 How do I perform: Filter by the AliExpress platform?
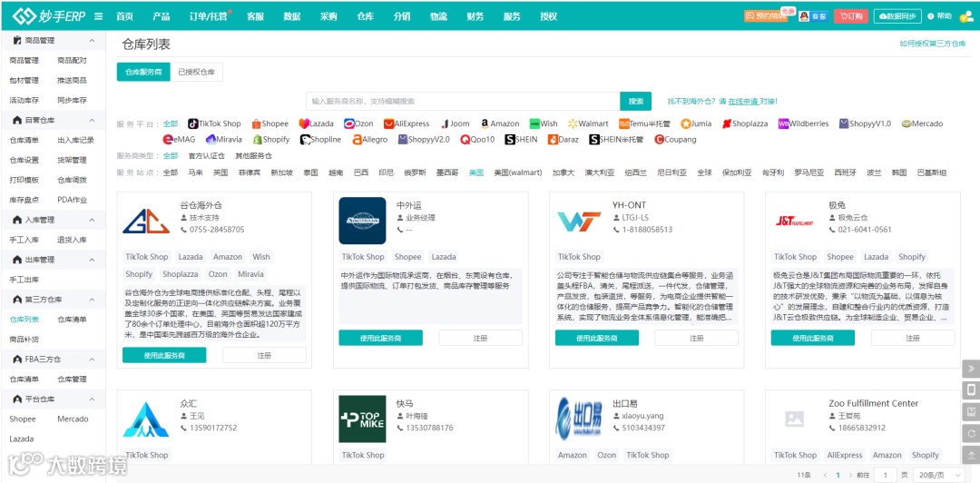407,123
